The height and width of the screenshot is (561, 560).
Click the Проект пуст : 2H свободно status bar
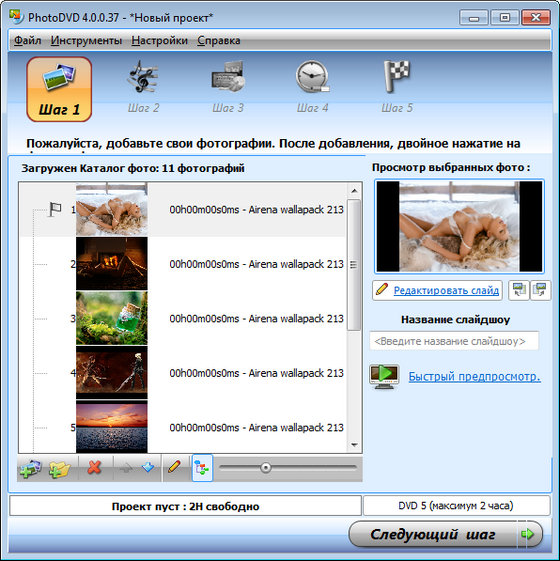pyautogui.click(x=185, y=506)
